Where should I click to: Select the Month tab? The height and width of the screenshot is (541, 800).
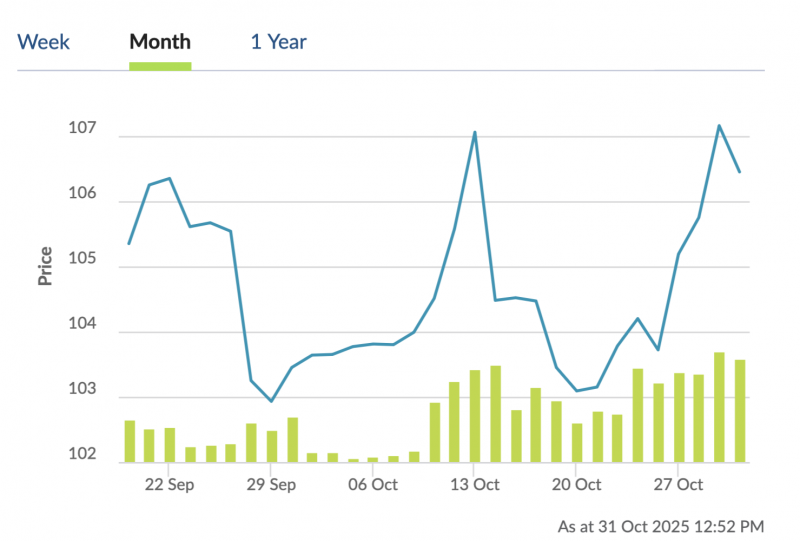click(x=160, y=42)
